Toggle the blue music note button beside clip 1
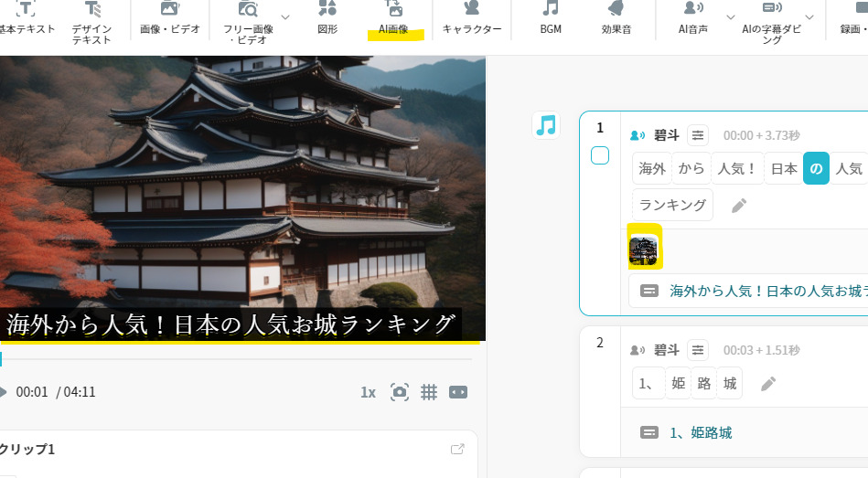 click(546, 125)
